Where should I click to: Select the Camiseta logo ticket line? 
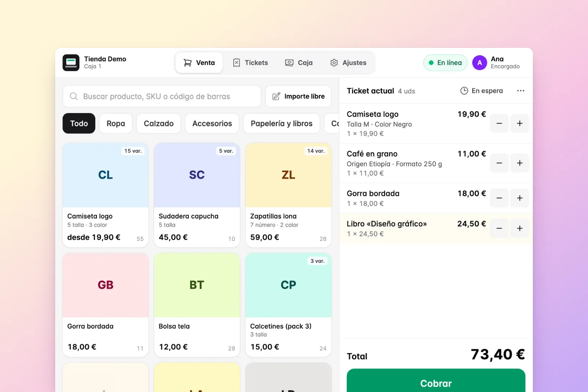[x=436, y=123]
